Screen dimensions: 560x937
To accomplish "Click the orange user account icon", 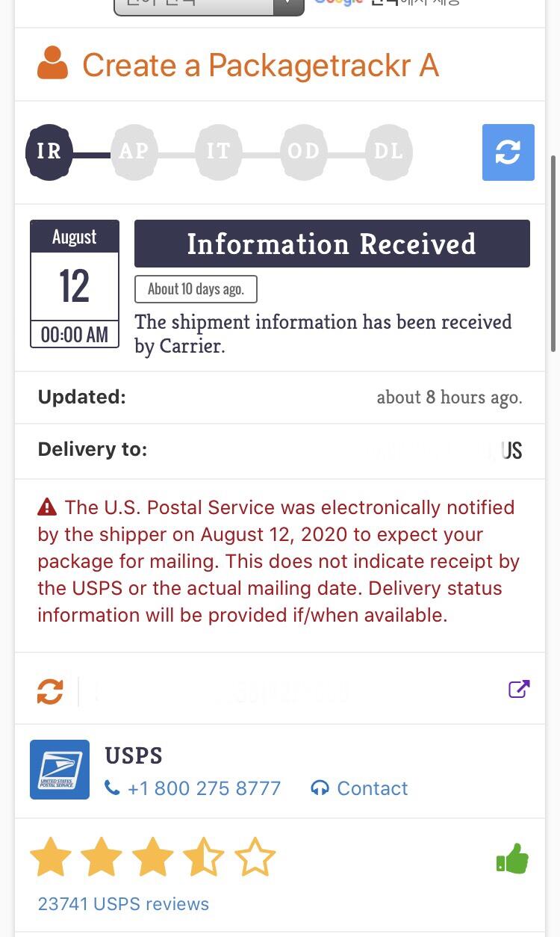I will [x=52, y=64].
